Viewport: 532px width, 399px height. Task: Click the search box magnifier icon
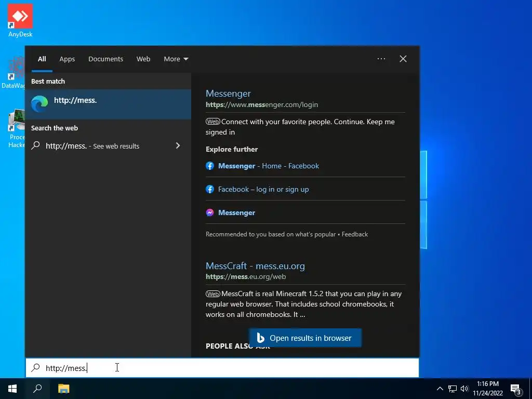tap(36, 368)
